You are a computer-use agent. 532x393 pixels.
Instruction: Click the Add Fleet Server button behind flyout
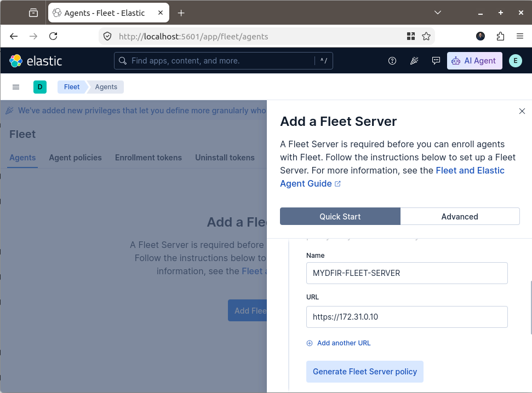tap(247, 310)
